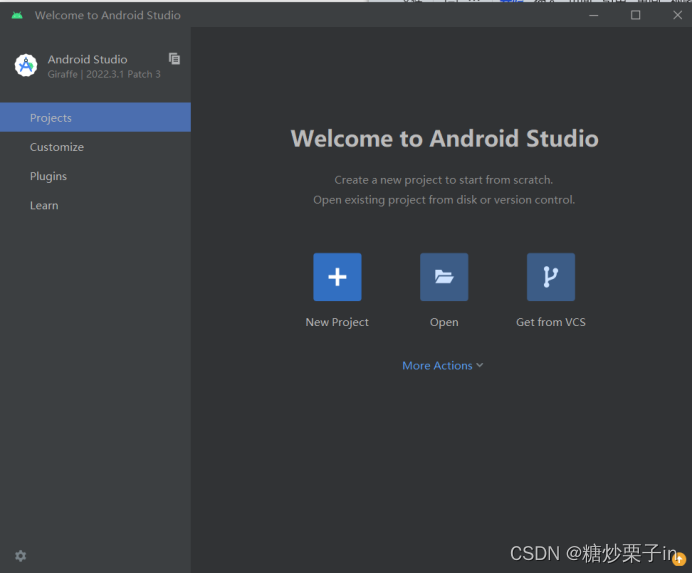The width and height of the screenshot is (693, 574).
Task: Minimize the Welcome to Android Studio window
Action: click(594, 15)
